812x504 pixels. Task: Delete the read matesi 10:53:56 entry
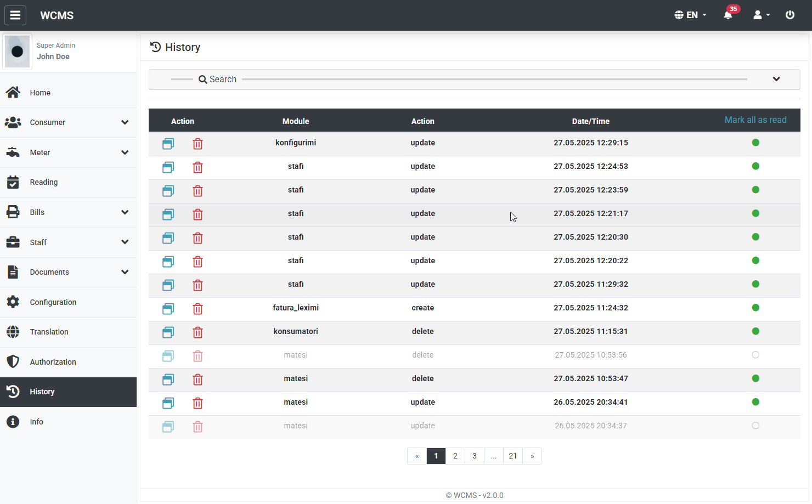pyautogui.click(x=198, y=356)
